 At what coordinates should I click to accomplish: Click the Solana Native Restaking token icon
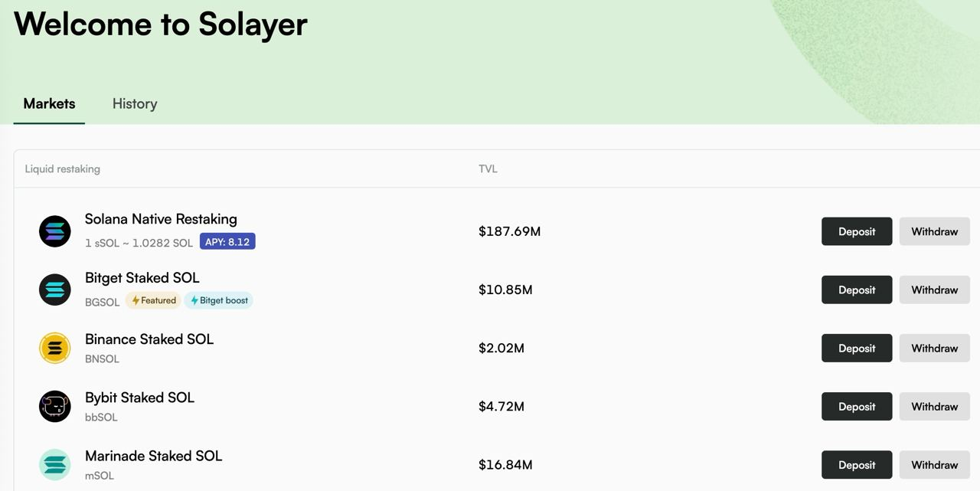[55, 231]
